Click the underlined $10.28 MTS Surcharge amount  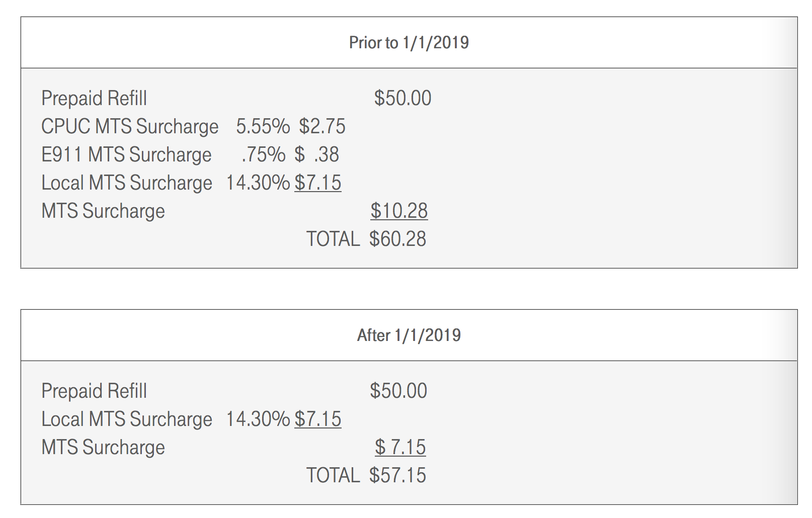(399, 211)
